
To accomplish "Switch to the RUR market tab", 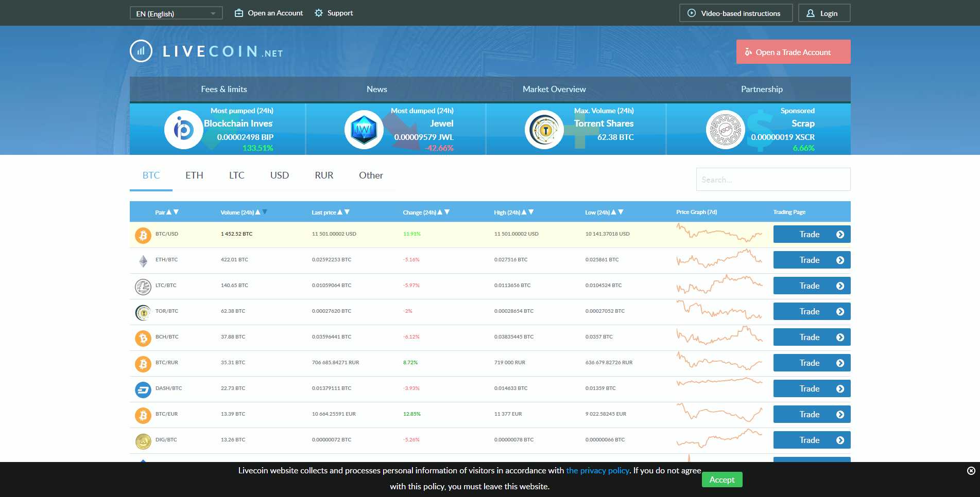I will (x=324, y=175).
